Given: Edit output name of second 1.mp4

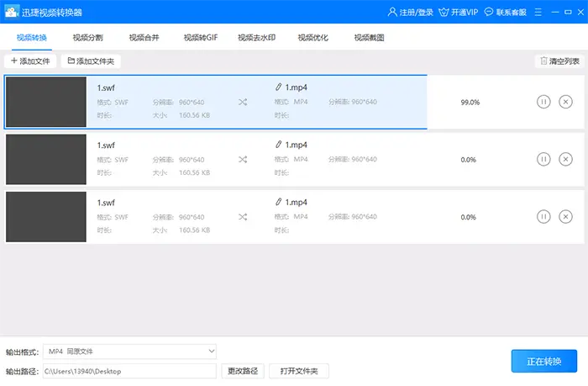Looking at the screenshot, I should (x=278, y=145).
